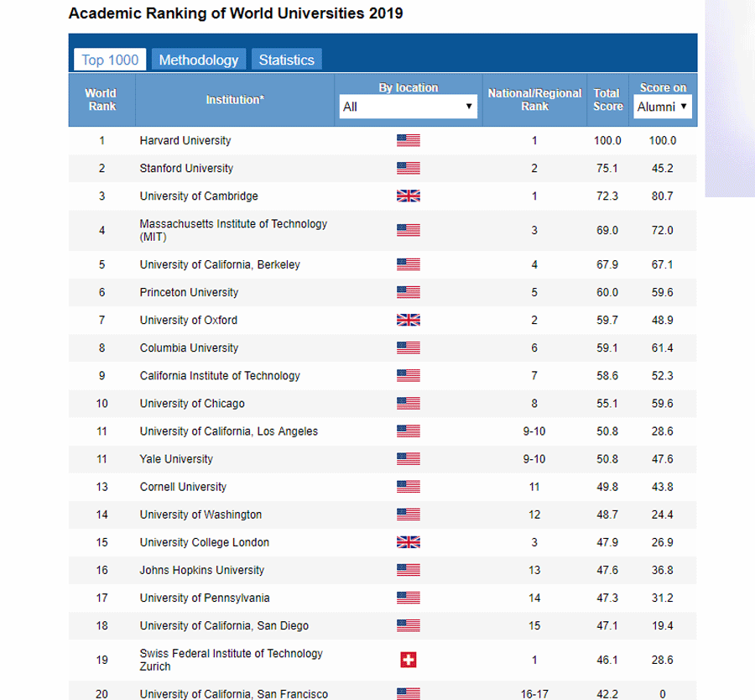Click the Total Score column header
Viewport: 755px width, 700px height.
pyautogui.click(x=607, y=100)
